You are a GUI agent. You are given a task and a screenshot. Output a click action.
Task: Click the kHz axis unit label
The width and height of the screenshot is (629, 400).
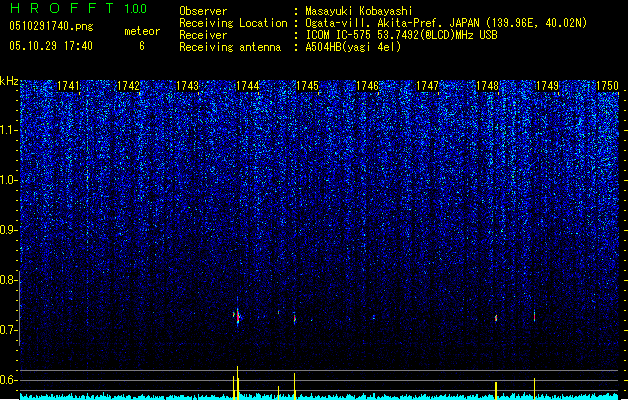[9, 81]
